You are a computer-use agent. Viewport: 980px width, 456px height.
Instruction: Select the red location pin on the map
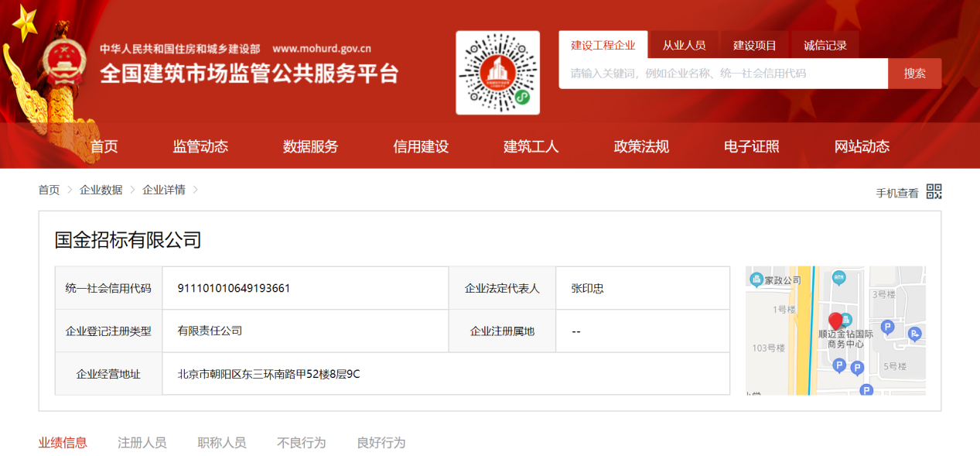coord(836,320)
